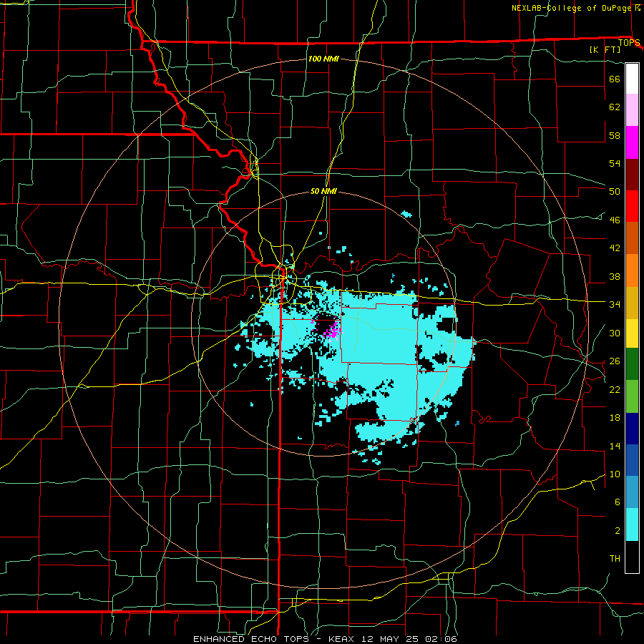The height and width of the screenshot is (644, 644).
Task: Pick the navy blue legend swatch
Action: pyautogui.click(x=632, y=429)
